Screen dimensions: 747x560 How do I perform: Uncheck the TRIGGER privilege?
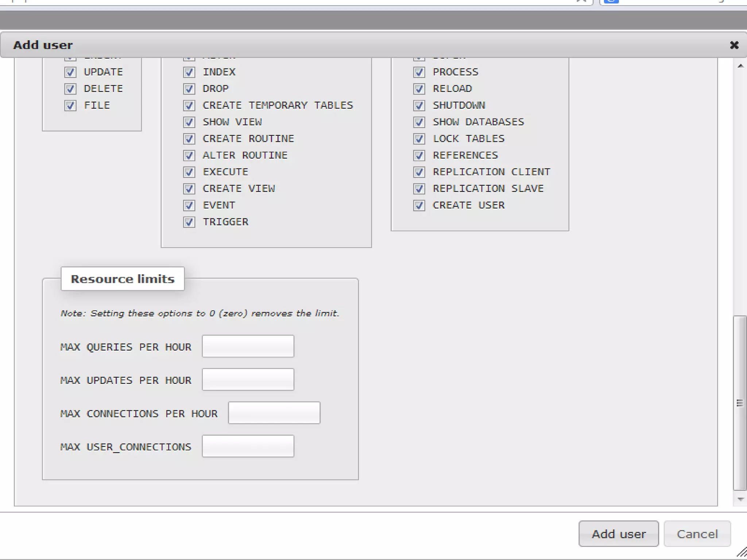pos(189,222)
